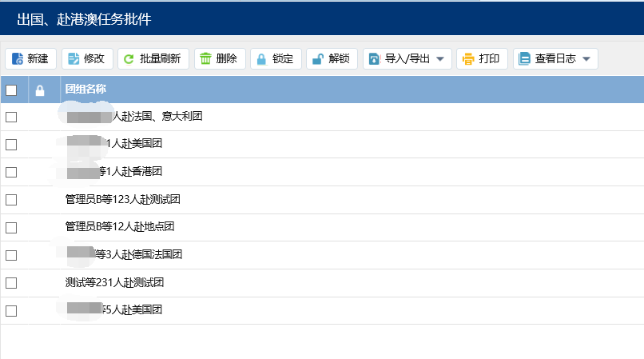Click the 锁定 closed padlock icon
This screenshot has height=359, width=644.
(262, 58)
